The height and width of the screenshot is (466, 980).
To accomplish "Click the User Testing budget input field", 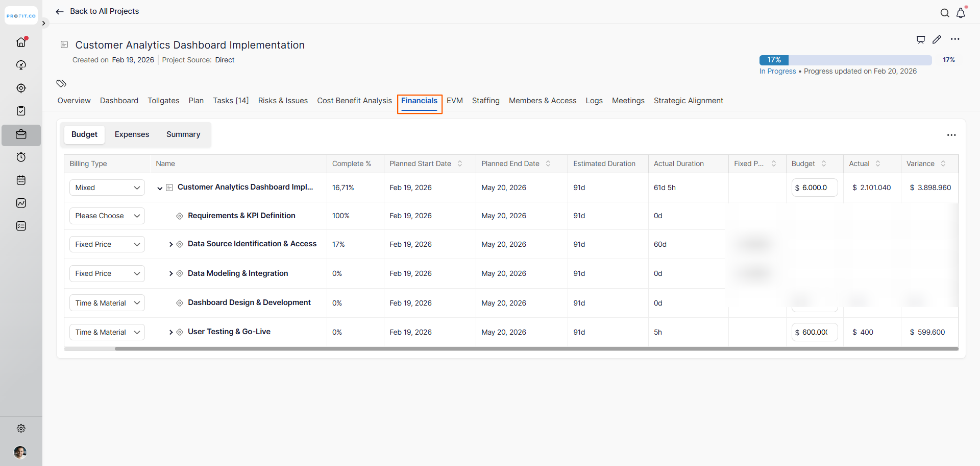I will pyautogui.click(x=814, y=332).
